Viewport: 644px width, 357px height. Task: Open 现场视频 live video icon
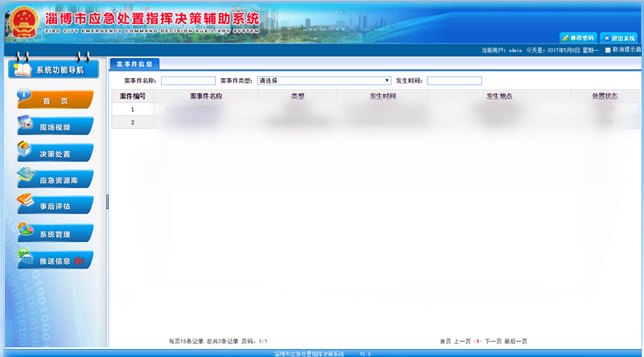(25, 124)
